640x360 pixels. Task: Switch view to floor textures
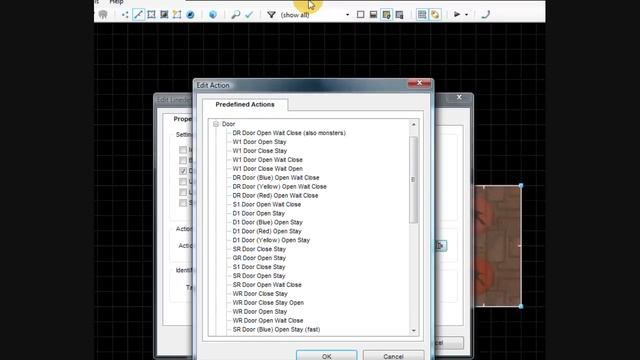[386, 15]
